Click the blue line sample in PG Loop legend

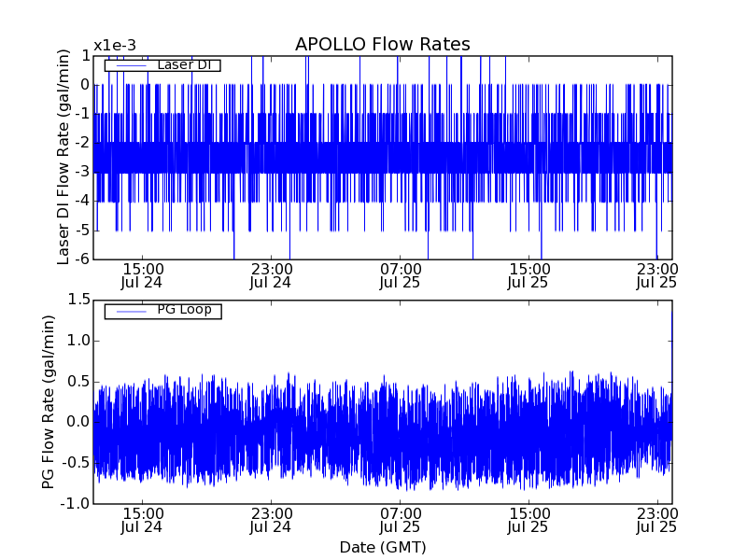128,310
